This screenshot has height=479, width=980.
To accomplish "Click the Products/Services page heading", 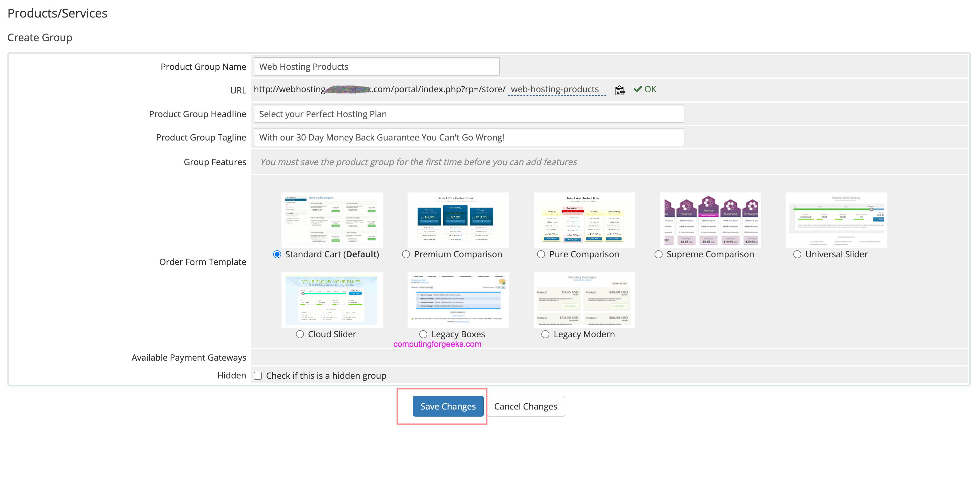I will click(x=58, y=13).
